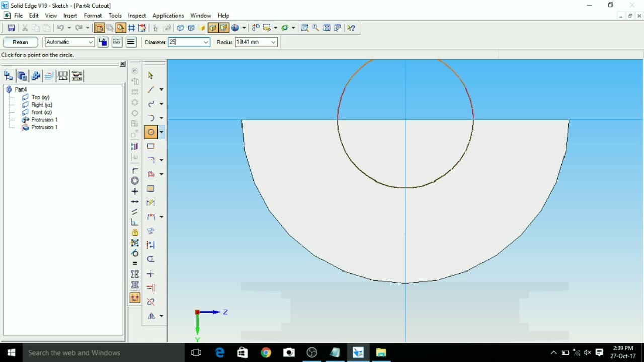Screen dimensions: 644x362
Task: Select the arrow Select tool
Action: point(151,75)
